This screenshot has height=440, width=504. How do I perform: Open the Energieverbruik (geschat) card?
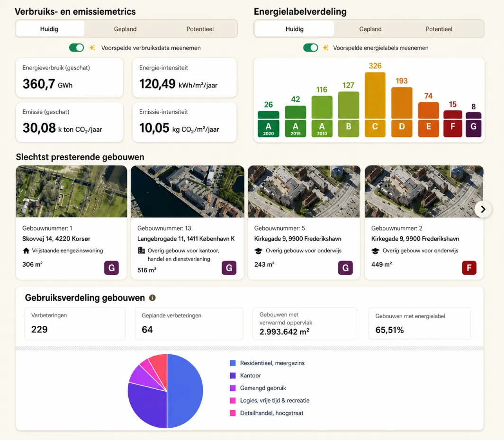70,78
